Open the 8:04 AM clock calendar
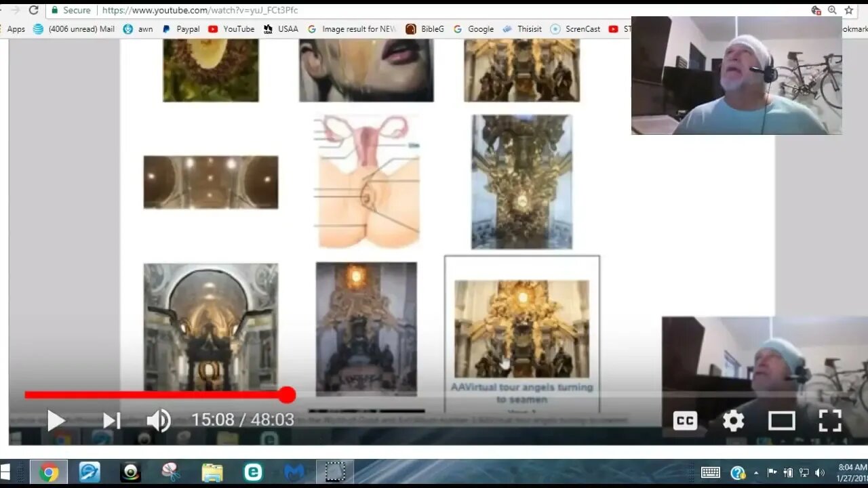 pos(852,472)
